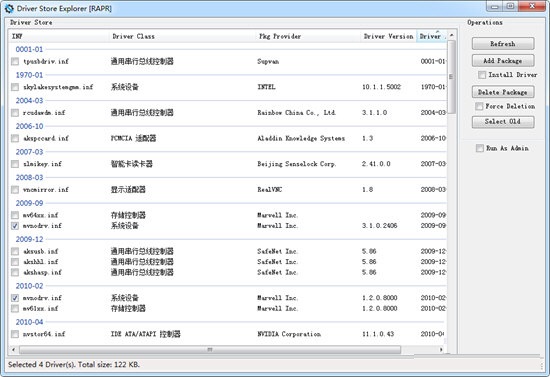Check the mv61xx.inf checkbox
Viewport: 550px width, 377px height.
(x=15, y=308)
